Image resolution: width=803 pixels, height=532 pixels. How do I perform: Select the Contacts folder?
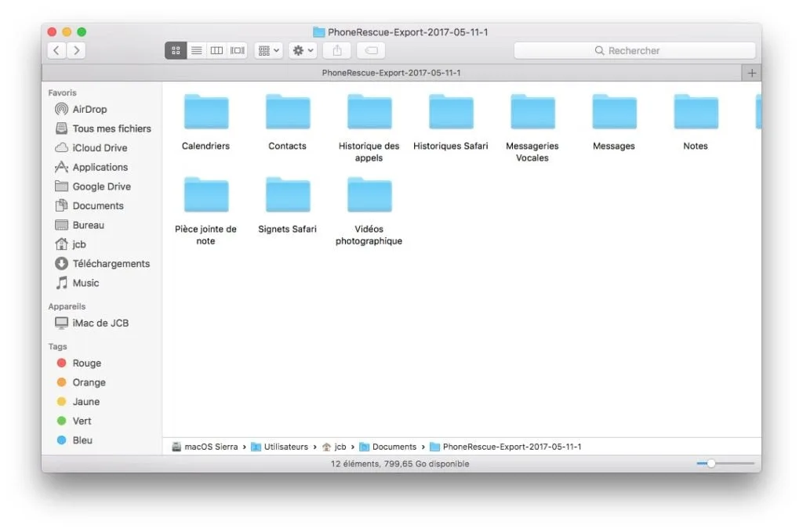[287, 122]
